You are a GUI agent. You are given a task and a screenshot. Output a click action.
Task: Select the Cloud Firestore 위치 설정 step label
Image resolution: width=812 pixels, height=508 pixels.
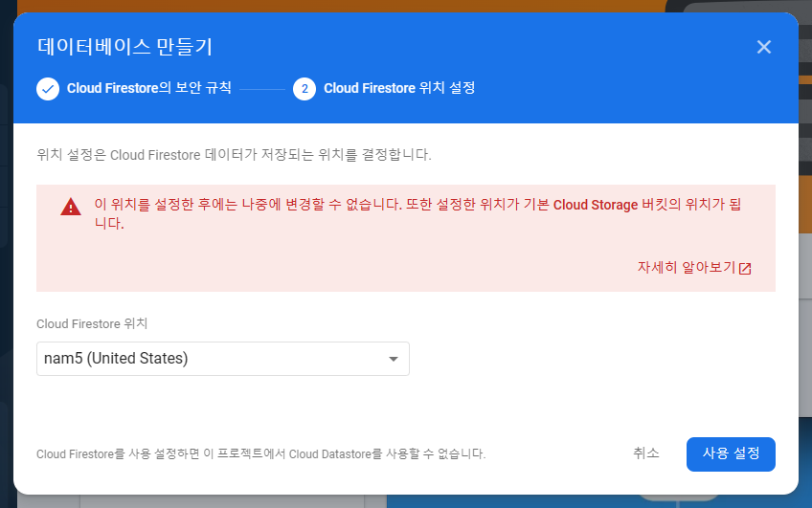coord(399,88)
